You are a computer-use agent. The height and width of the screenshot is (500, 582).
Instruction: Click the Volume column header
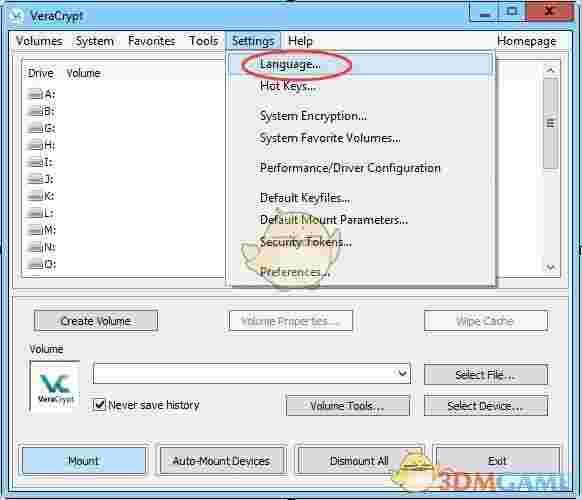pos(84,73)
